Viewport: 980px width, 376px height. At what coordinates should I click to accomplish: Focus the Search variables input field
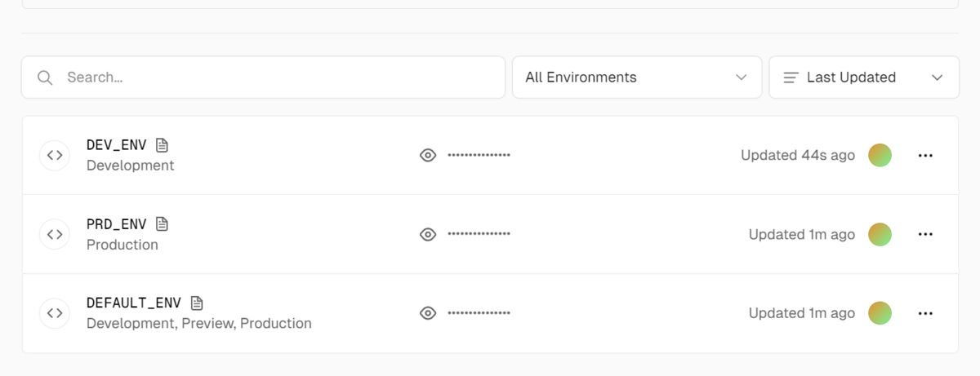(x=263, y=77)
